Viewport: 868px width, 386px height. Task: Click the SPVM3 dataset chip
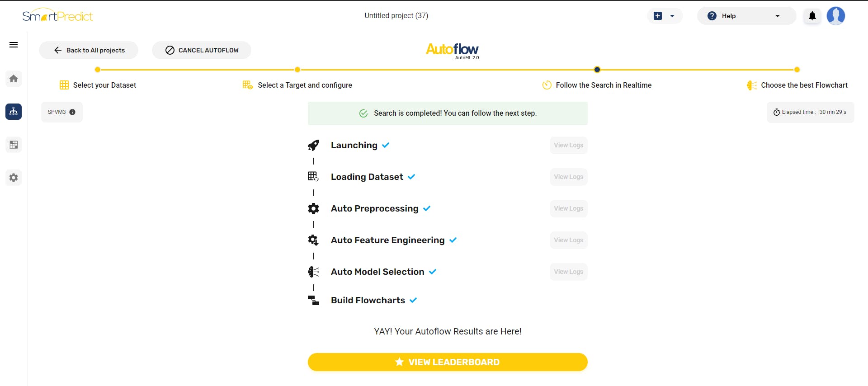coord(62,112)
